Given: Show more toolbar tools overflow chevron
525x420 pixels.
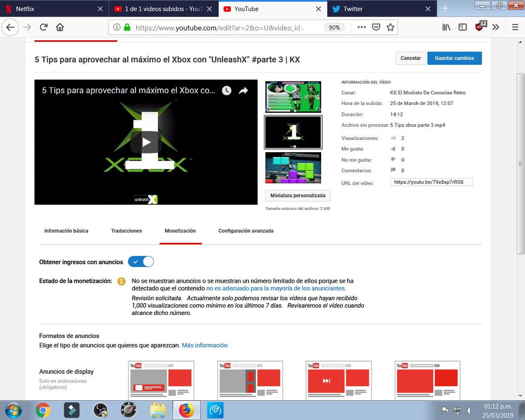Looking at the screenshot, I should click(496, 27).
